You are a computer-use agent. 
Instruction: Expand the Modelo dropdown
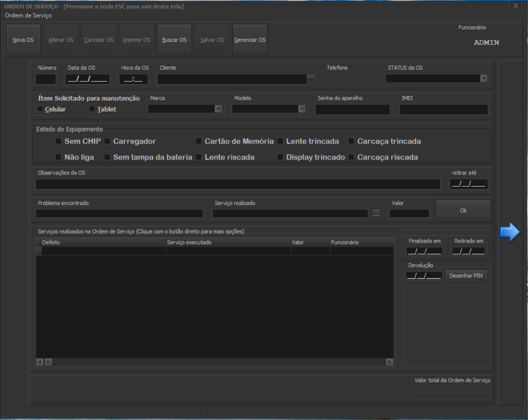coord(302,109)
